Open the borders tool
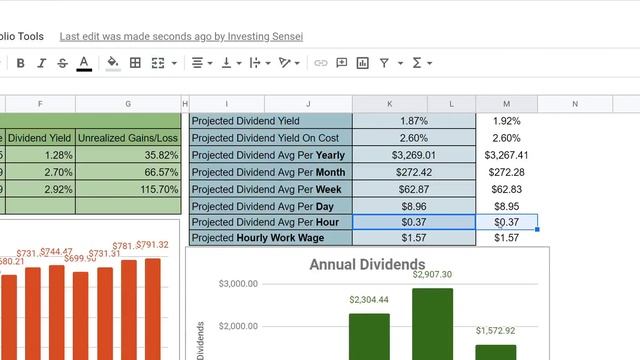640x360 pixels. [135, 63]
